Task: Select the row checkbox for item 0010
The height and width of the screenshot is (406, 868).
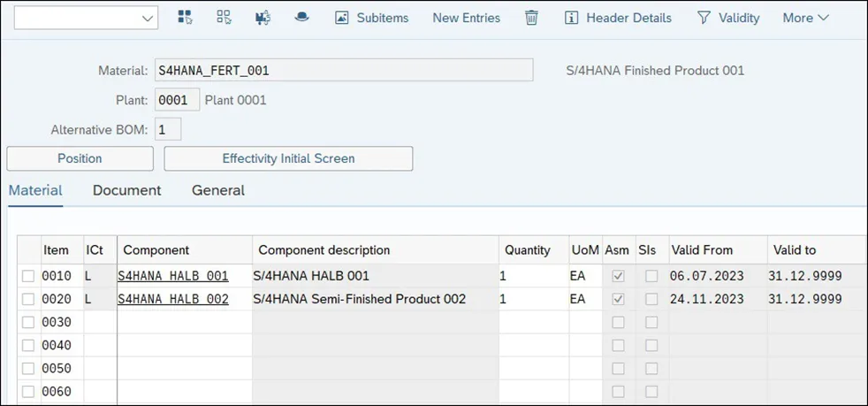Action: click(x=28, y=276)
